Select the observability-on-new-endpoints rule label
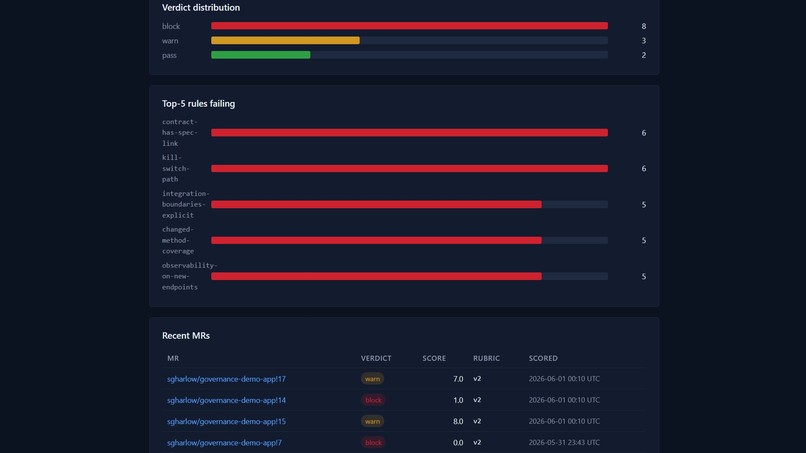The height and width of the screenshot is (453, 806). [190, 276]
